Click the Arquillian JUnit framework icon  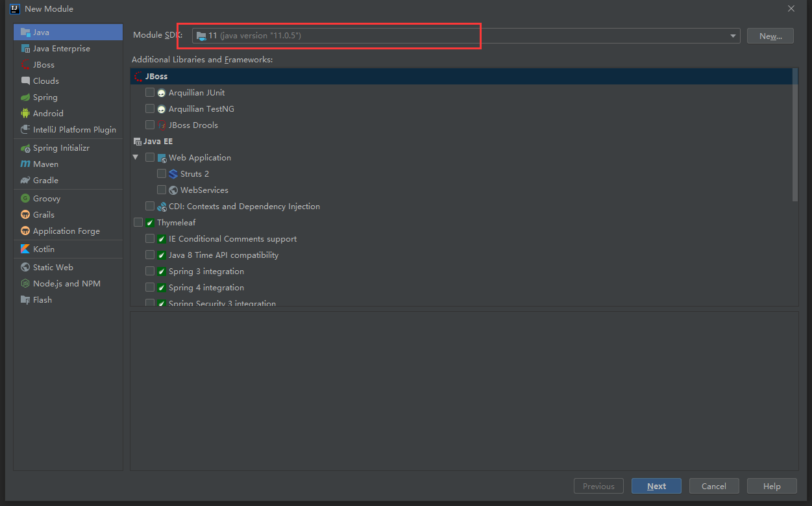162,93
